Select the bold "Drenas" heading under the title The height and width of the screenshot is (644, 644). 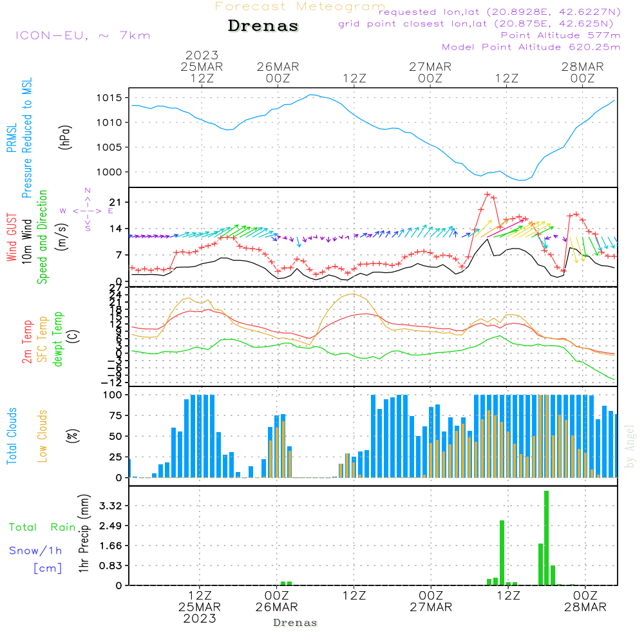[263, 26]
